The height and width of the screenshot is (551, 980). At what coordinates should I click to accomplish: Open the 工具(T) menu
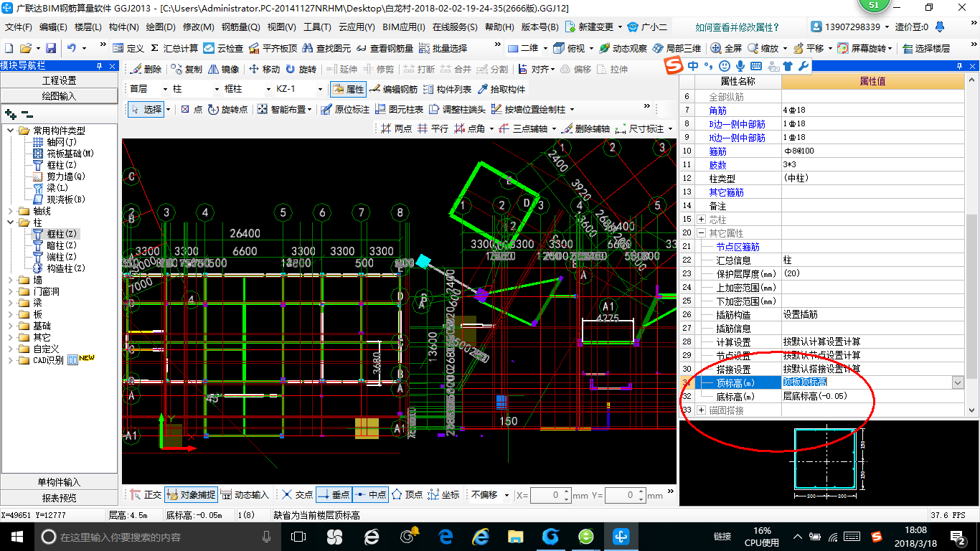tap(317, 27)
